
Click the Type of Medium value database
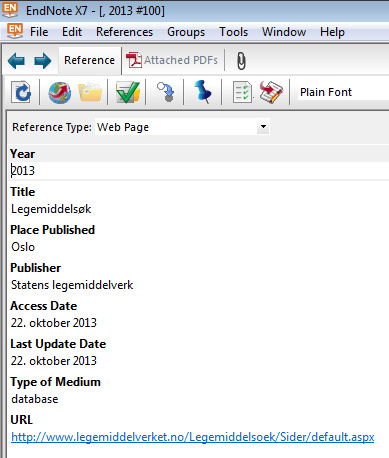tap(35, 399)
